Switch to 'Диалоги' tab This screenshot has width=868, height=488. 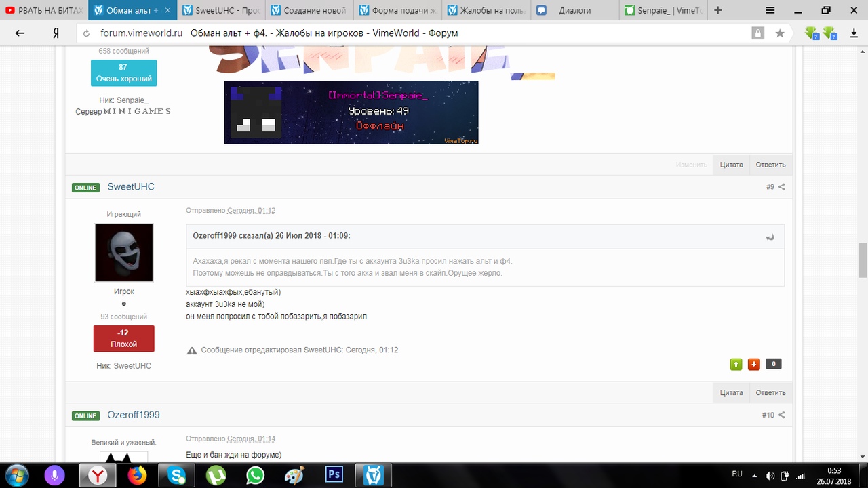pos(574,10)
